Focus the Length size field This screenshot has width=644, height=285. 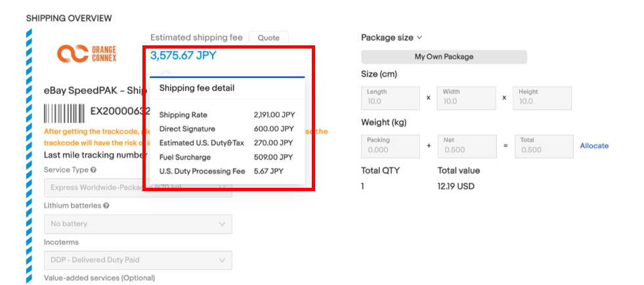click(x=390, y=98)
